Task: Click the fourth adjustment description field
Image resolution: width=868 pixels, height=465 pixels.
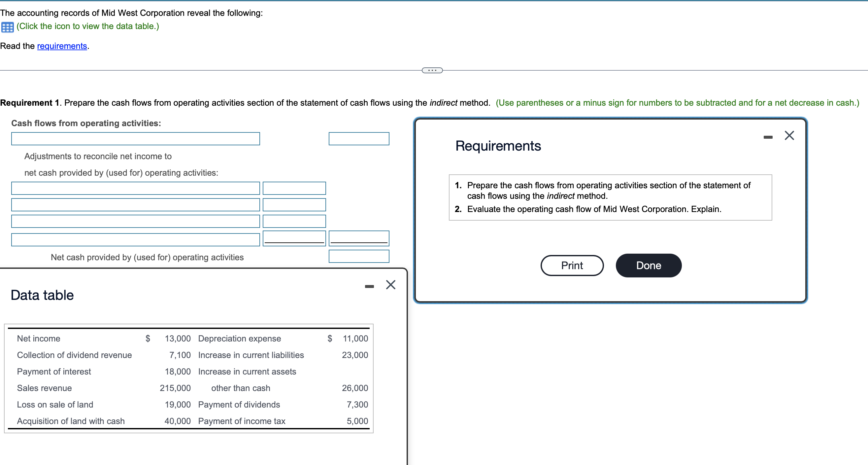Action: click(135, 239)
